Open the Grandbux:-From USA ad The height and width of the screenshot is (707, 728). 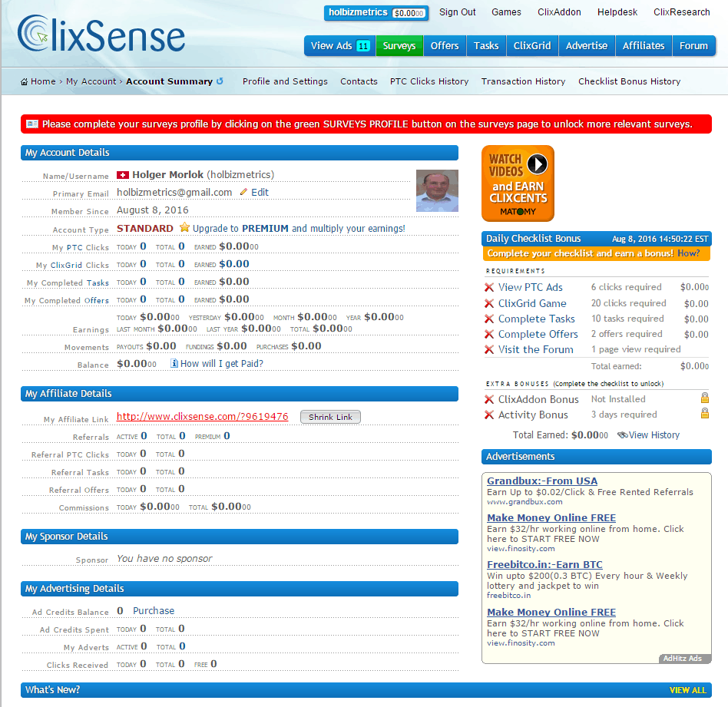click(542, 481)
